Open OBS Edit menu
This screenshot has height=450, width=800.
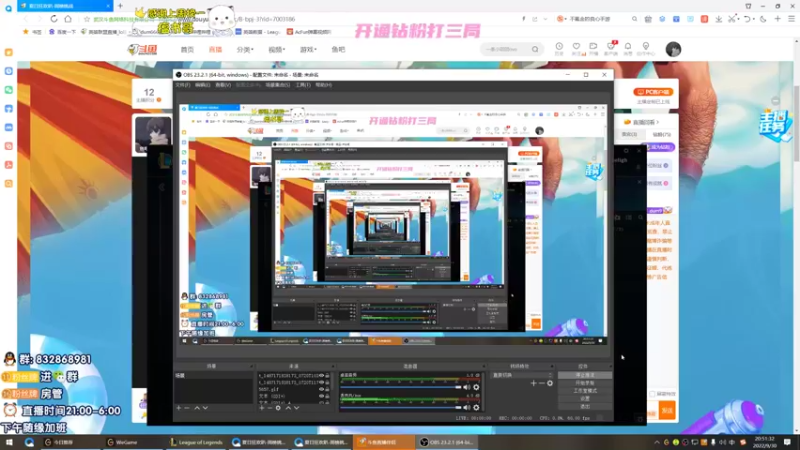[203, 85]
